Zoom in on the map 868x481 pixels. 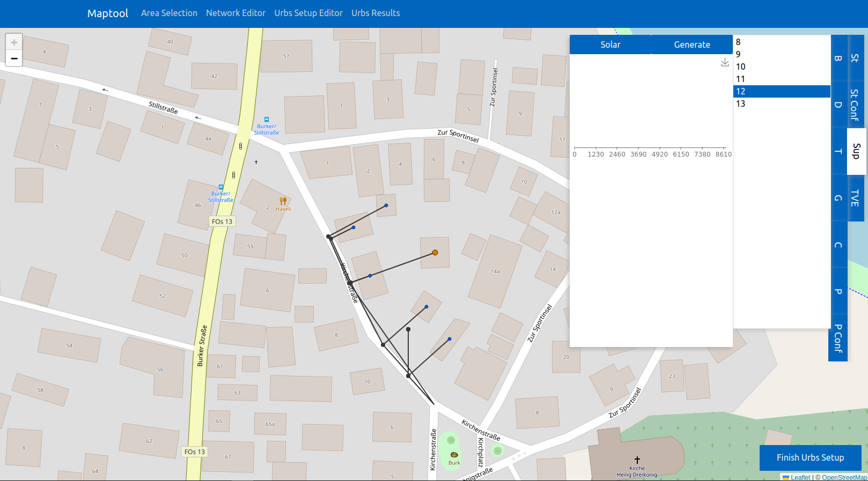pos(14,42)
